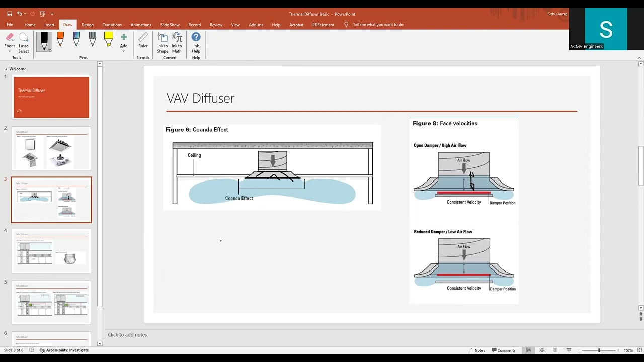The height and width of the screenshot is (362, 644).
Task: Adjust the zoom slider handle
Action: pos(599,350)
